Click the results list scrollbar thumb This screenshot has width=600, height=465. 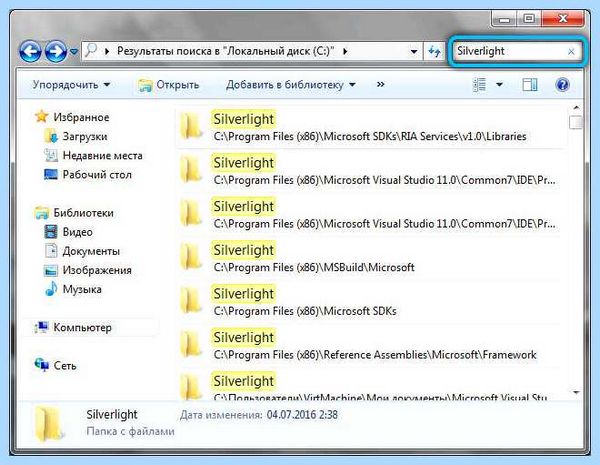click(576, 122)
